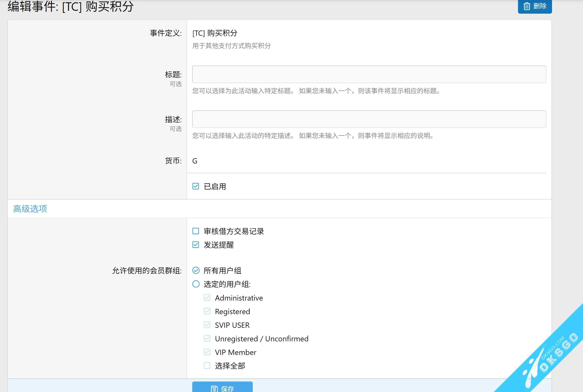
Task: Uncheck the 已启用 checkbox
Action: point(196,186)
